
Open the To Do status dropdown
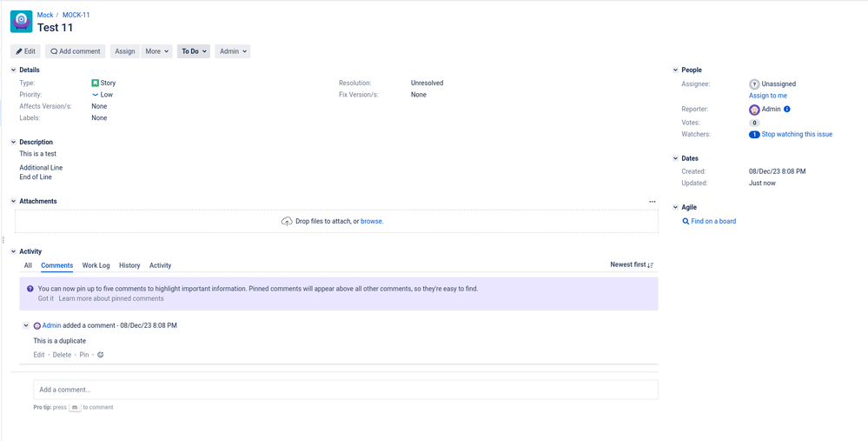tap(194, 51)
